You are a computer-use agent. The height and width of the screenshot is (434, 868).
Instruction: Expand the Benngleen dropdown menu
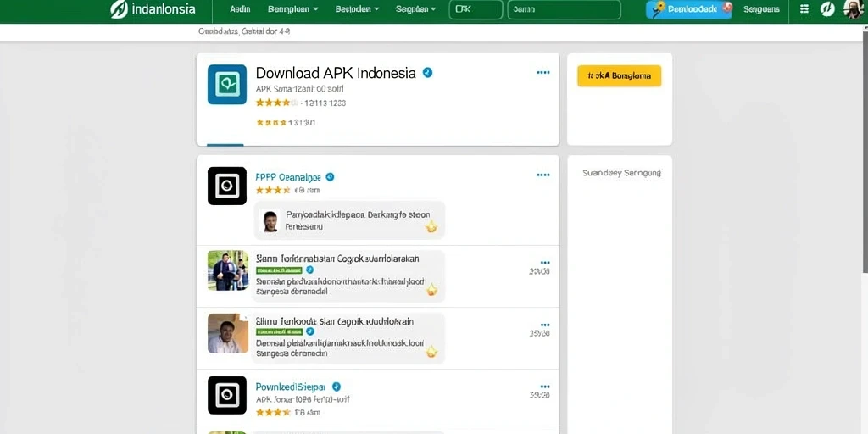point(292,9)
